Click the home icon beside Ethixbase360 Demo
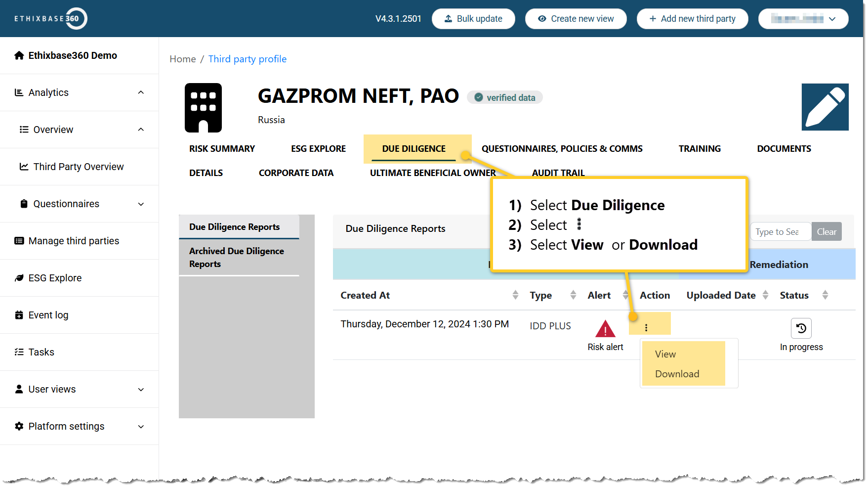This screenshot has width=868, height=489. 19,55
